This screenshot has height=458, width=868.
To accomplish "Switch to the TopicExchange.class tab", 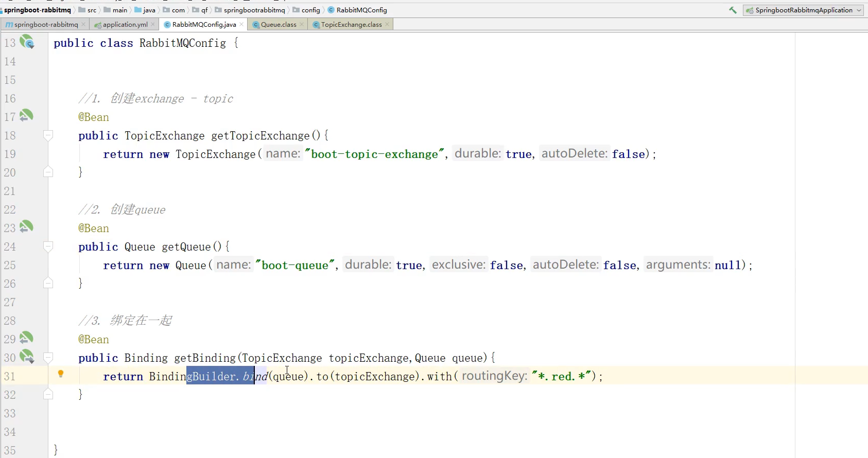I will pyautogui.click(x=351, y=24).
